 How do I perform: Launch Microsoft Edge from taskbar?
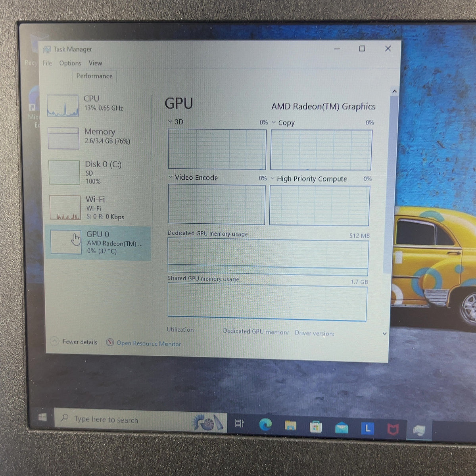265,424
